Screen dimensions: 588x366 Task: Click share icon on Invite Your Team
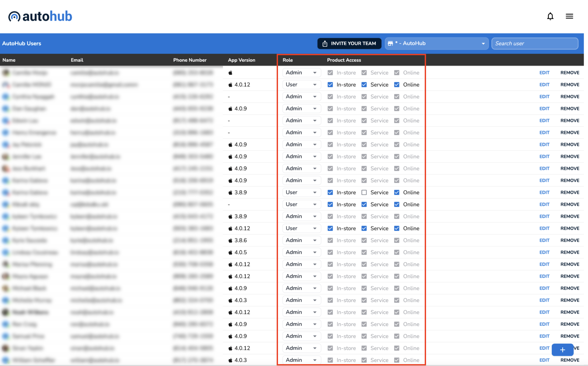[325, 44]
